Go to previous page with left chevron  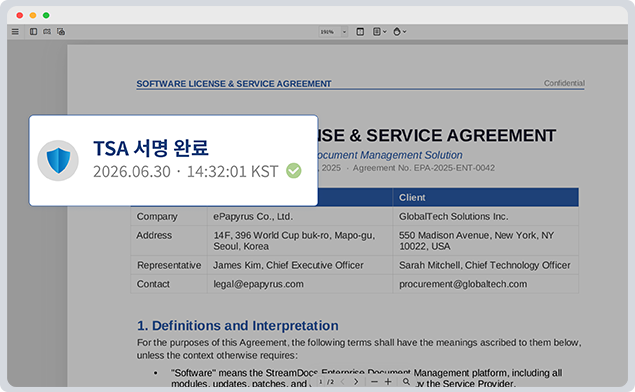pyautogui.click(x=343, y=381)
